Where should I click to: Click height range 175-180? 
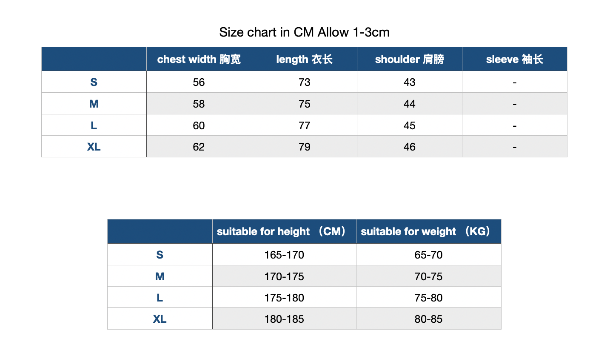click(284, 298)
